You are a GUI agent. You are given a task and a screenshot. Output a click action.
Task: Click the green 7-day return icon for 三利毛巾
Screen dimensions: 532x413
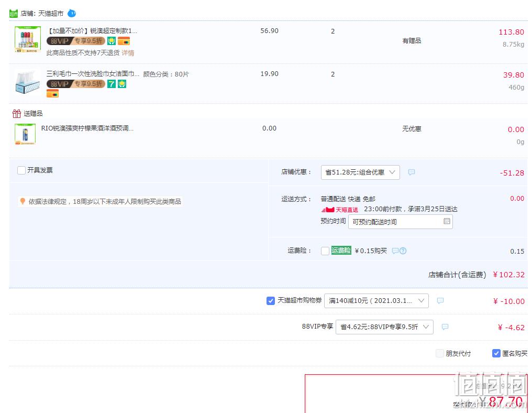[112, 84]
